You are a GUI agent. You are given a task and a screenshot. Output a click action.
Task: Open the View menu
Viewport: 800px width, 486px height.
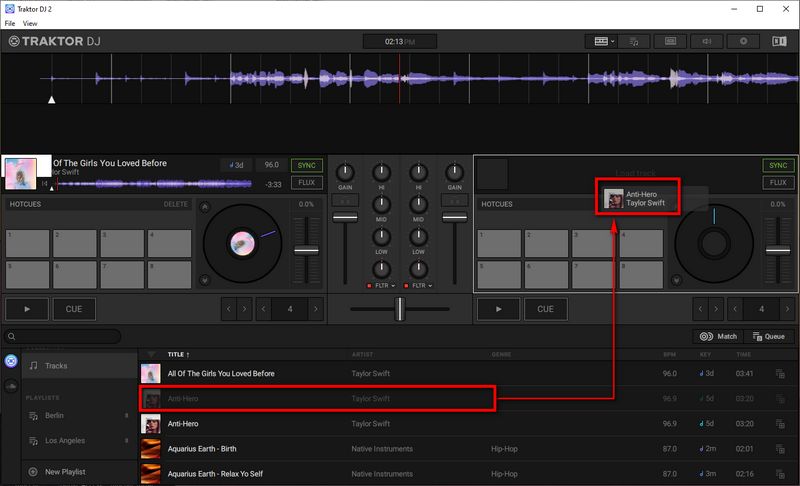coord(30,23)
